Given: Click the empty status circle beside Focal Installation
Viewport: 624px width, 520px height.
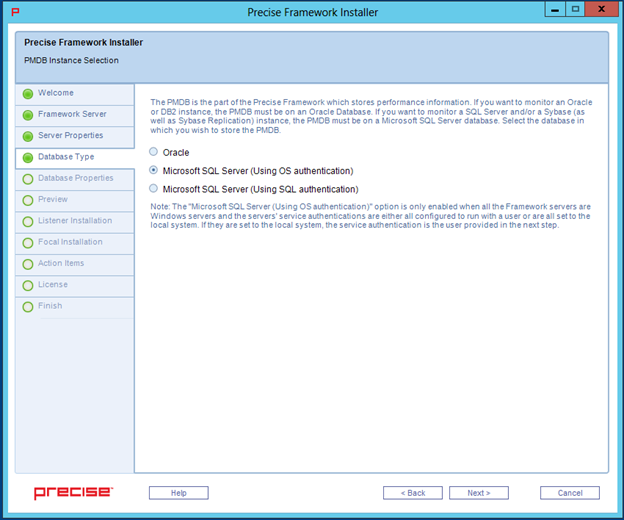Looking at the screenshot, I should click(x=28, y=243).
